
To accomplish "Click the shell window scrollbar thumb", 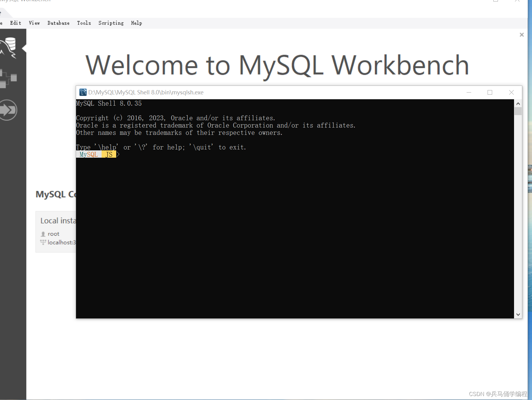I will coord(518,111).
